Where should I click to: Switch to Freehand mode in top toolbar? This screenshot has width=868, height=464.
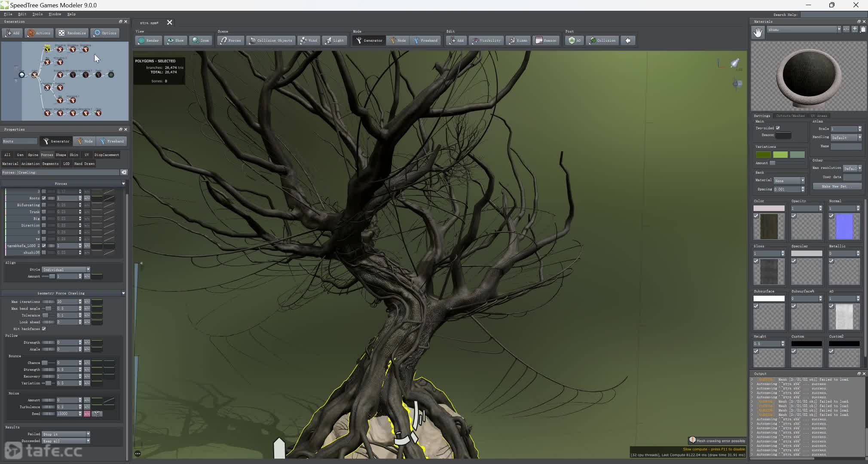(425, 40)
